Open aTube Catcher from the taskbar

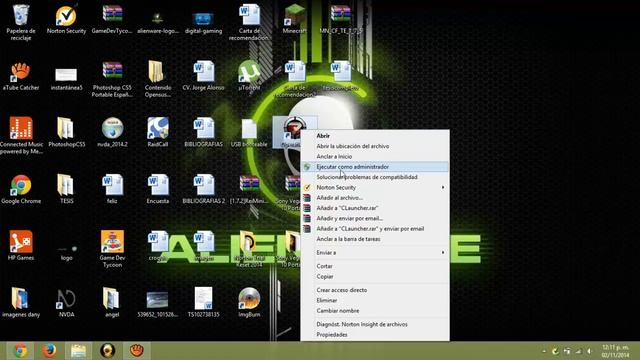click(x=136, y=351)
